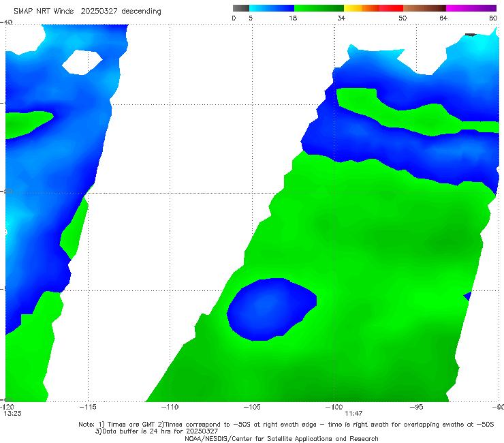Click the color bar label 50
Image resolution: width=504 pixels, height=443 pixels.
(x=403, y=18)
